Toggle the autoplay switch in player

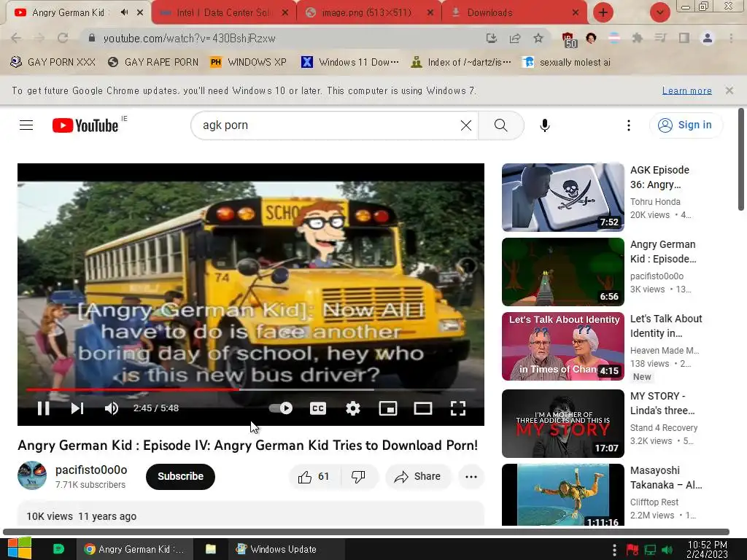coord(281,408)
